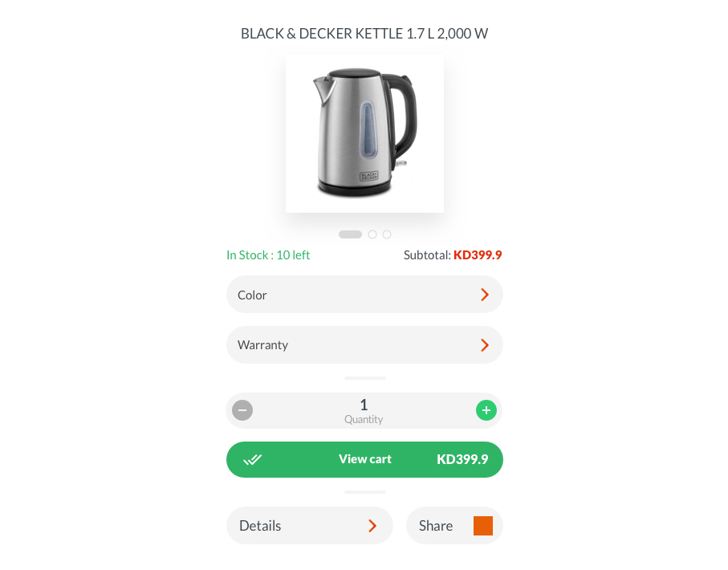This screenshot has width=728, height=570.
Task: Select the first image carousel indicator
Action: tap(350, 234)
